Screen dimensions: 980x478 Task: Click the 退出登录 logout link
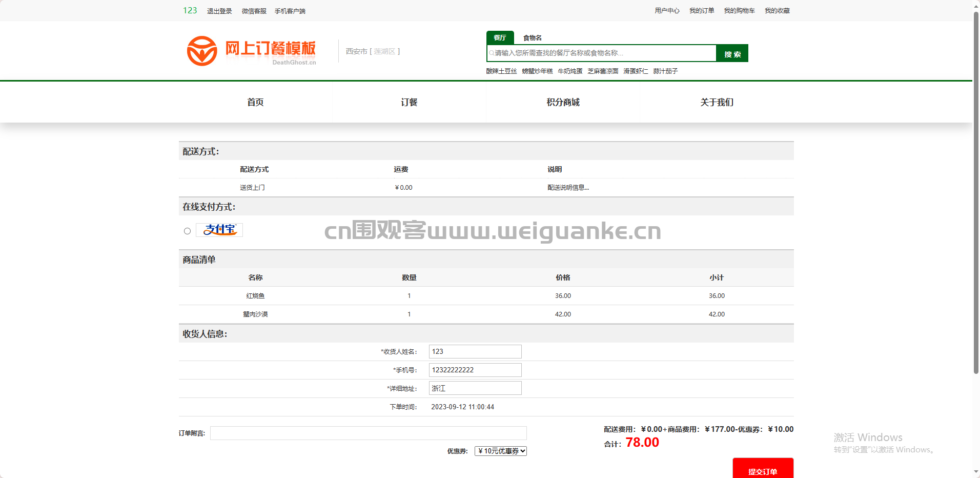pyautogui.click(x=219, y=11)
